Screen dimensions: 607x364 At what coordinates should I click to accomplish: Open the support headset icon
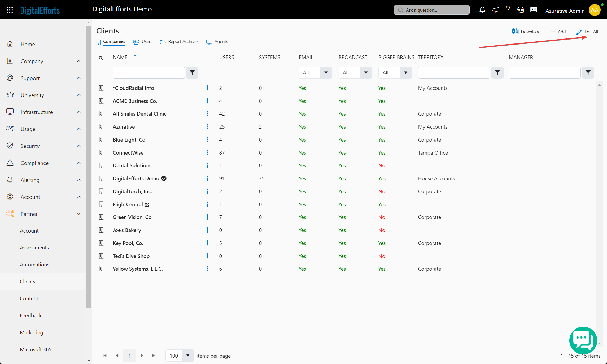pos(521,10)
